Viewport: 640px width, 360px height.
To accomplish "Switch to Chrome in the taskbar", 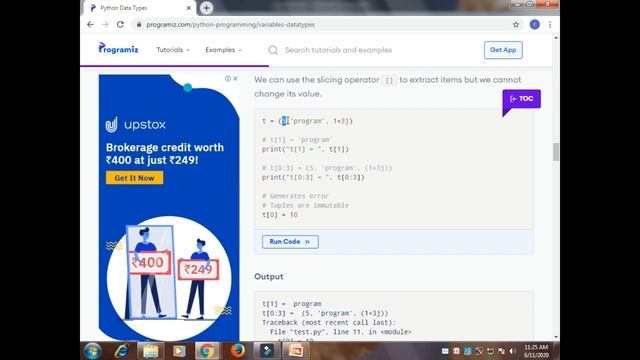I will coord(207,351).
